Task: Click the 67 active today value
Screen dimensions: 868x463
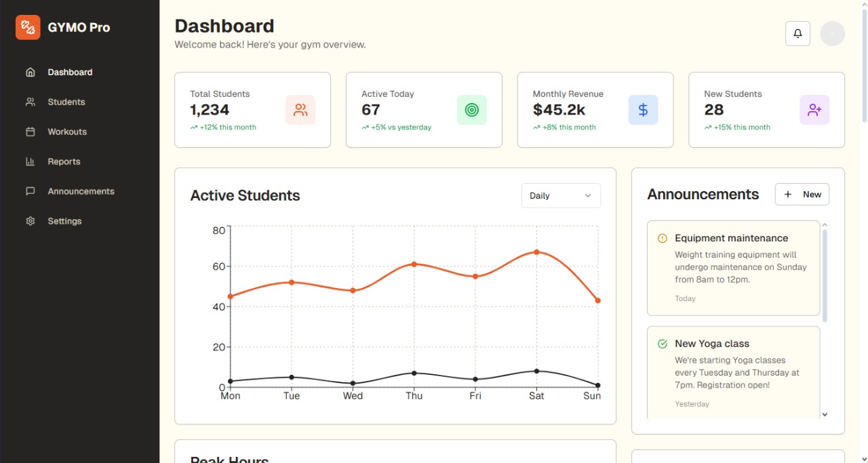Action: 371,110
